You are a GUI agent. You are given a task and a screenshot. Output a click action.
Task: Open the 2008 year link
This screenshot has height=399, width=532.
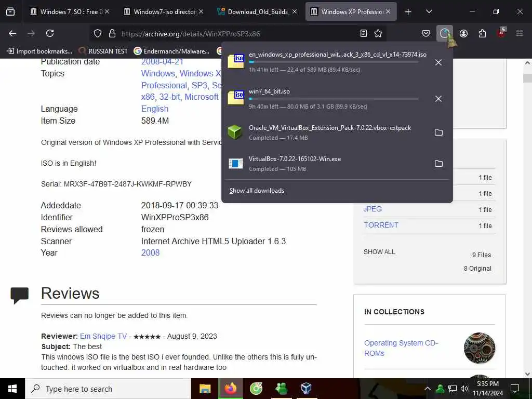150,253
